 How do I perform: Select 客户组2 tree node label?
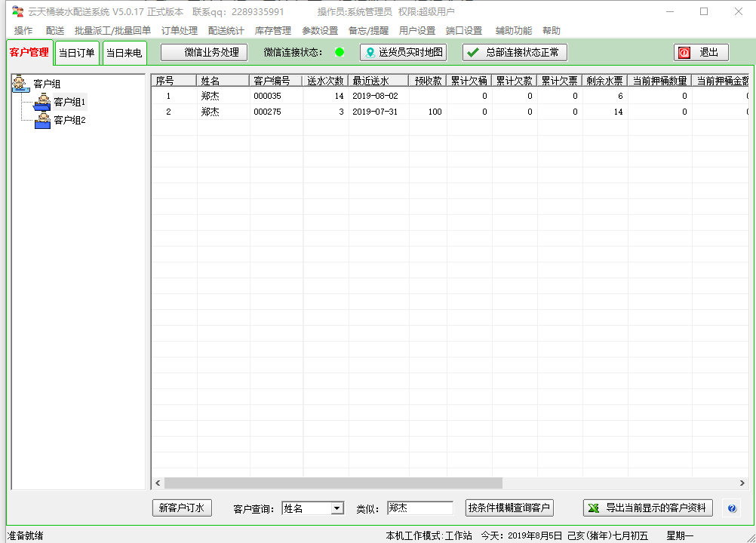click(x=70, y=121)
